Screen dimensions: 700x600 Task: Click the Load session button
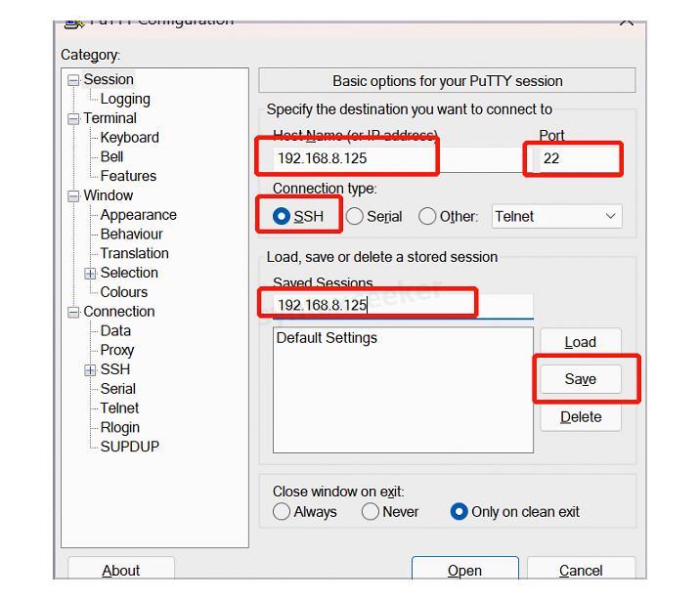click(x=581, y=342)
